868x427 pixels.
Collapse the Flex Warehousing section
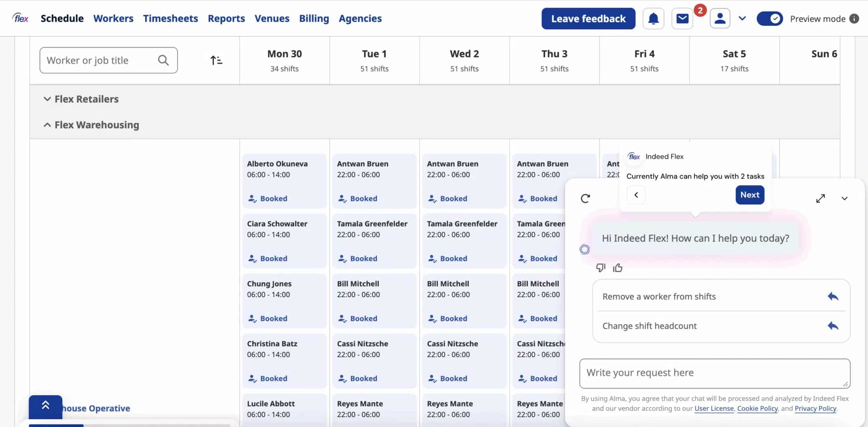point(48,125)
